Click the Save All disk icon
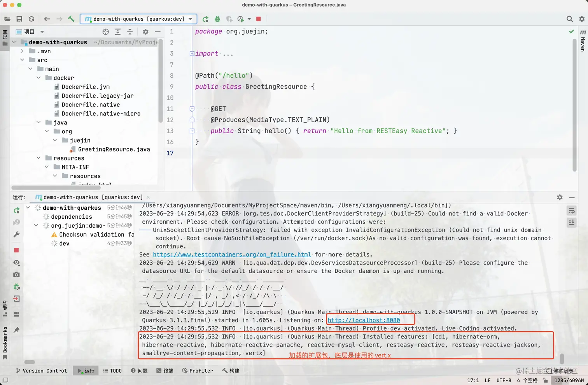588x385 pixels. pos(19,19)
